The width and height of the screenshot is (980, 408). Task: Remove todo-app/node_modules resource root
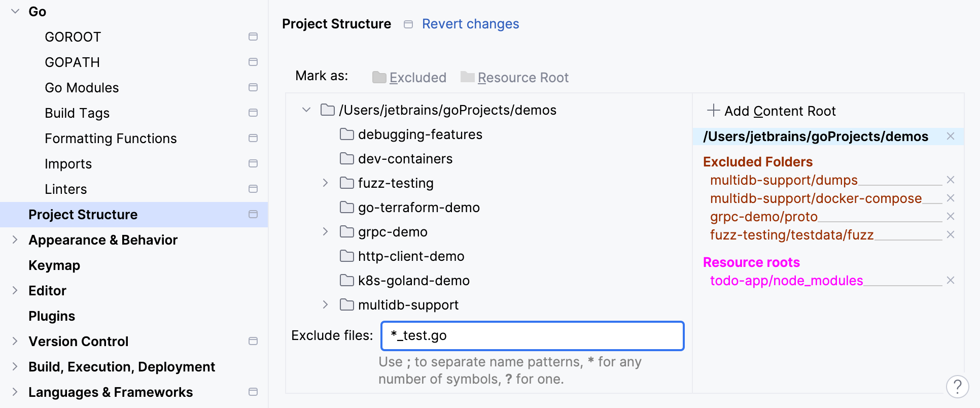[951, 281]
